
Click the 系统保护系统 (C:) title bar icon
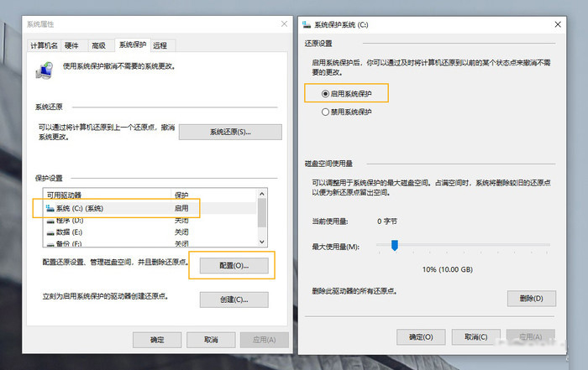pyautogui.click(x=307, y=24)
